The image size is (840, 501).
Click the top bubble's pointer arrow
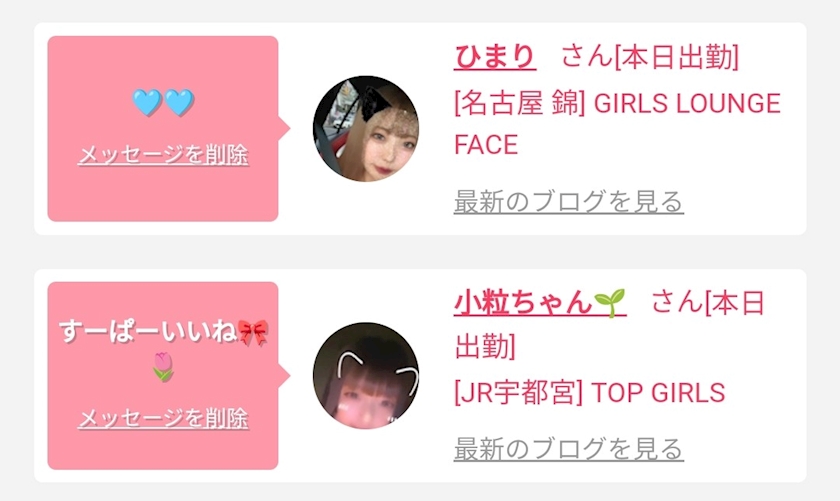(284, 129)
